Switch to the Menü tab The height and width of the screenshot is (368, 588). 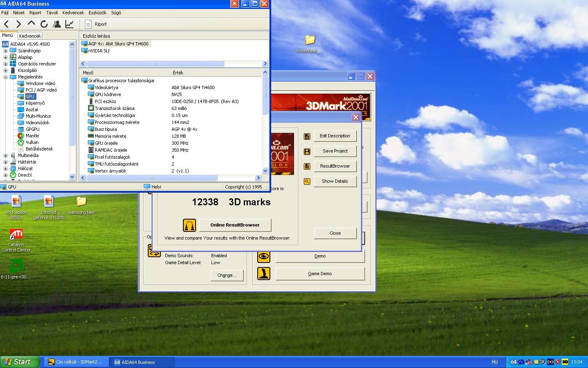(8, 36)
